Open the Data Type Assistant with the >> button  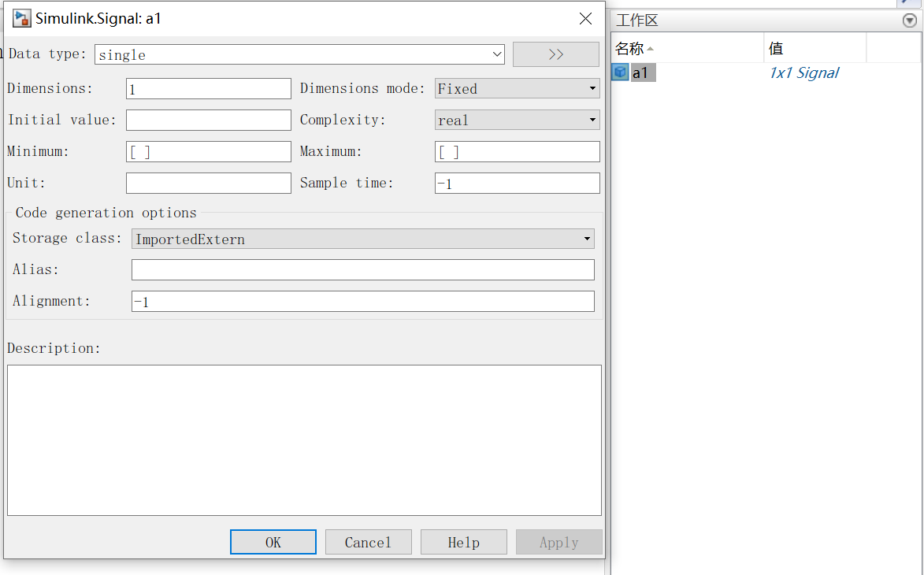coord(555,54)
